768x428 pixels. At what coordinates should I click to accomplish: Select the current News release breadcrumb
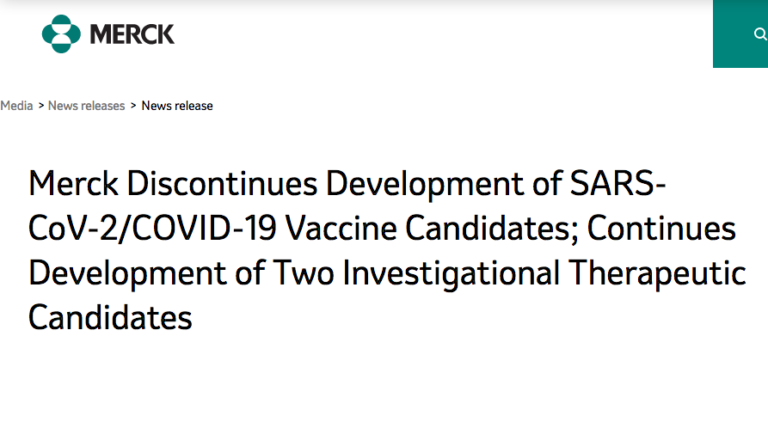(177, 106)
